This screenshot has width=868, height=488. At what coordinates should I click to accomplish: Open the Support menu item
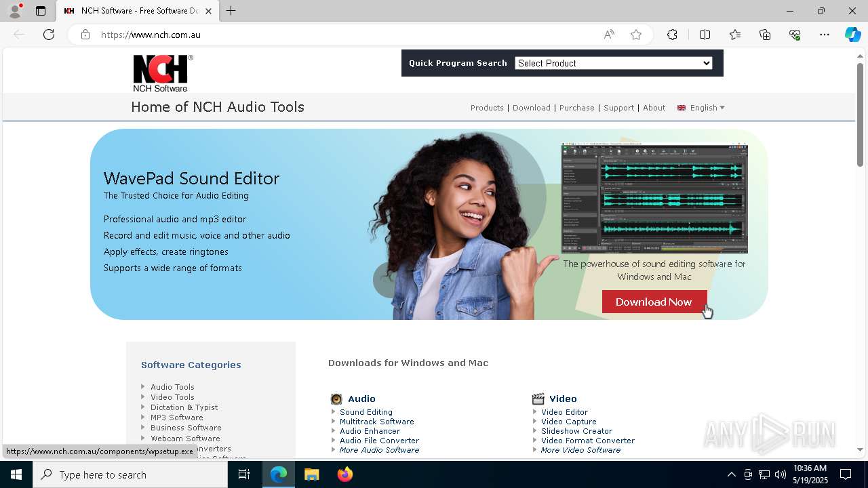pos(618,108)
